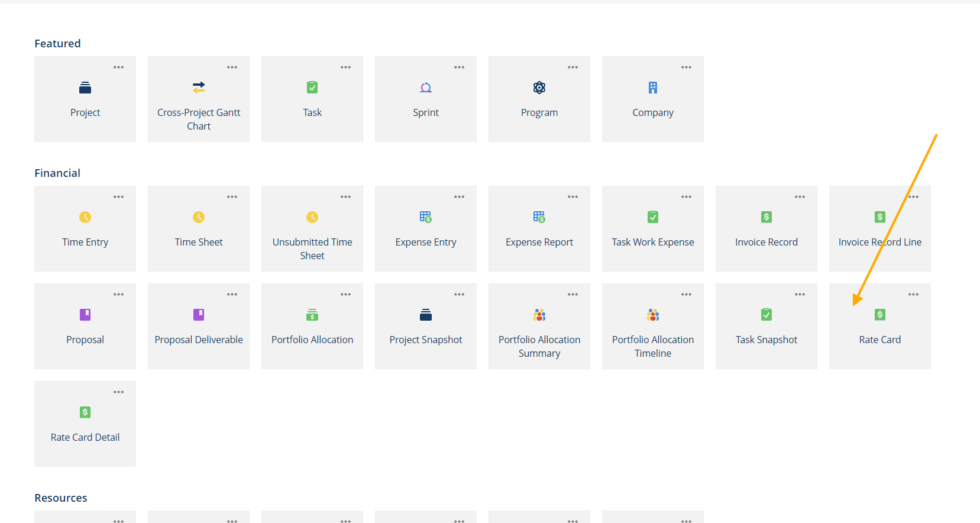Image resolution: width=980 pixels, height=523 pixels.
Task: Select the Rate Card Detail label
Action: tap(85, 437)
